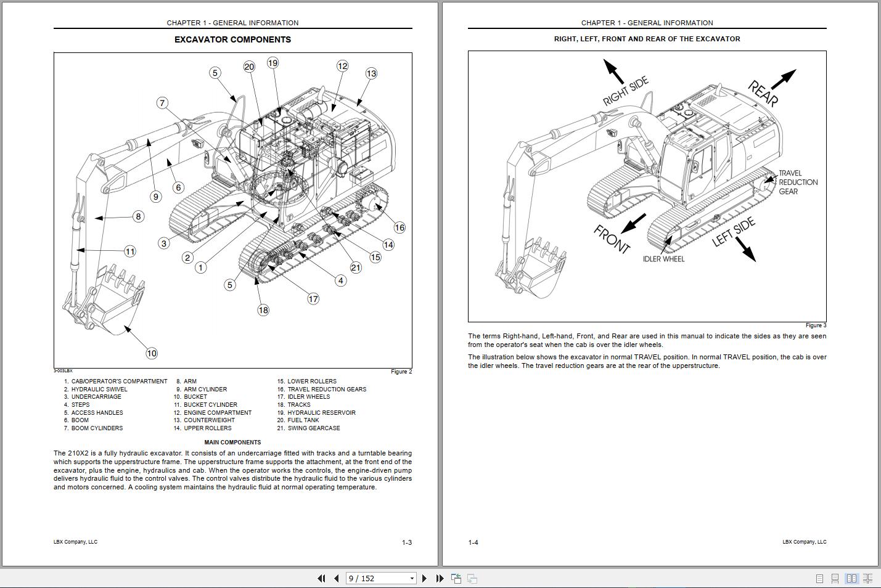Click legend entry '5. ACCESS HANDLES'
The height and width of the screenshot is (588, 881).
93,413
